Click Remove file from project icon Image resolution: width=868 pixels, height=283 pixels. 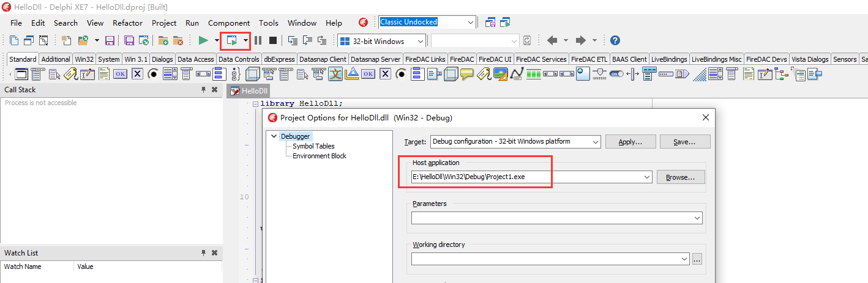[178, 40]
